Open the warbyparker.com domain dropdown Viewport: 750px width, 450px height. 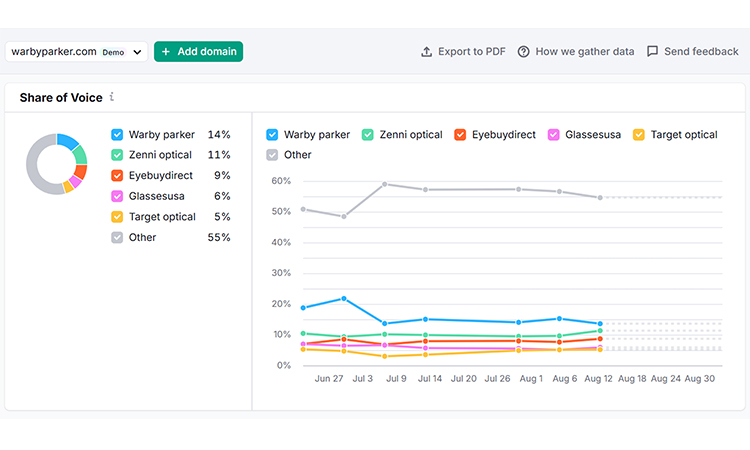click(76, 52)
